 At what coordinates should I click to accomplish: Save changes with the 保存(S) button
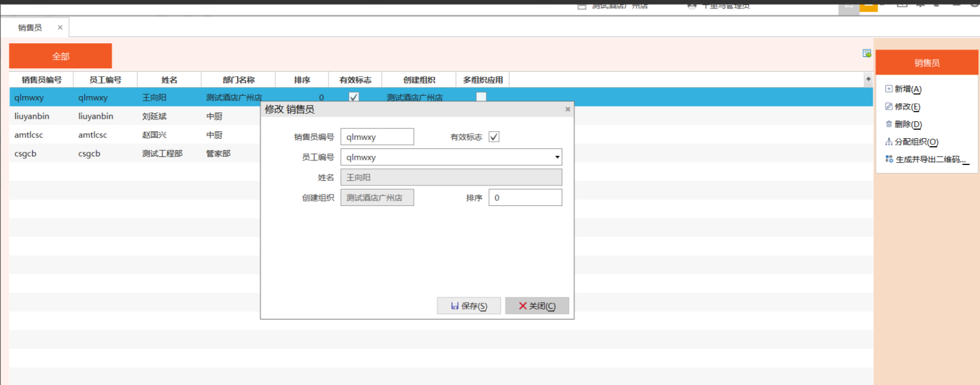[468, 306]
